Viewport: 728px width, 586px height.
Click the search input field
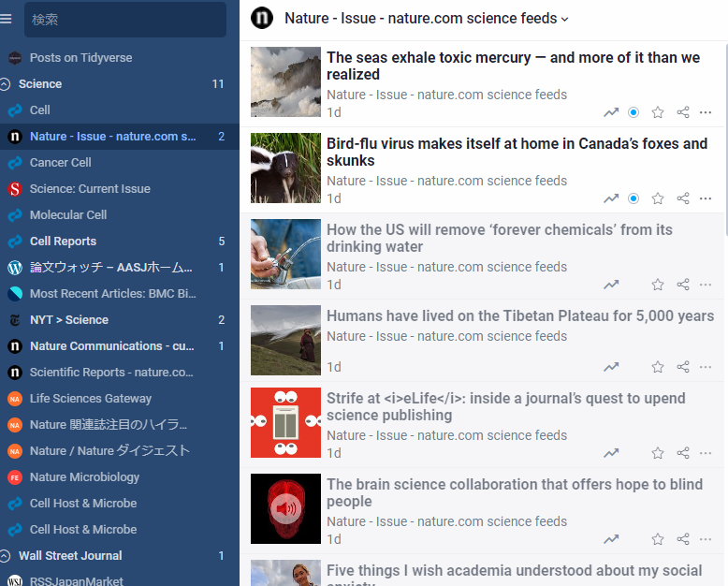[x=124, y=20]
